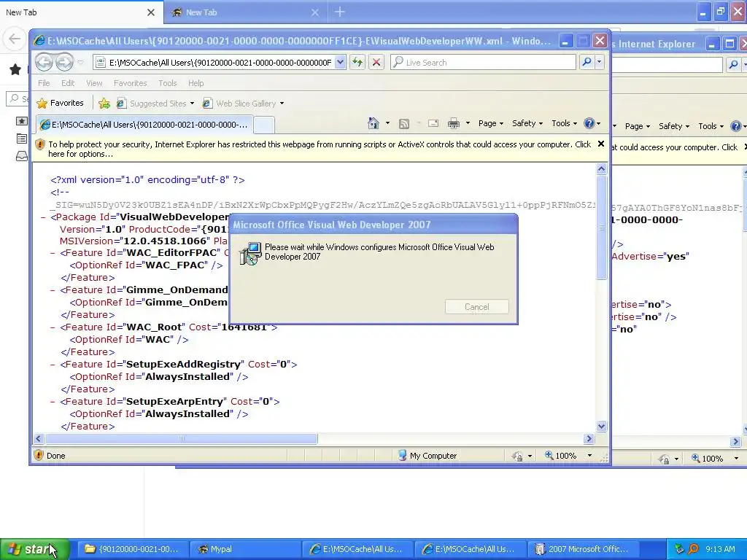
Task: Click Web Slice Gallery link
Action: point(243,104)
